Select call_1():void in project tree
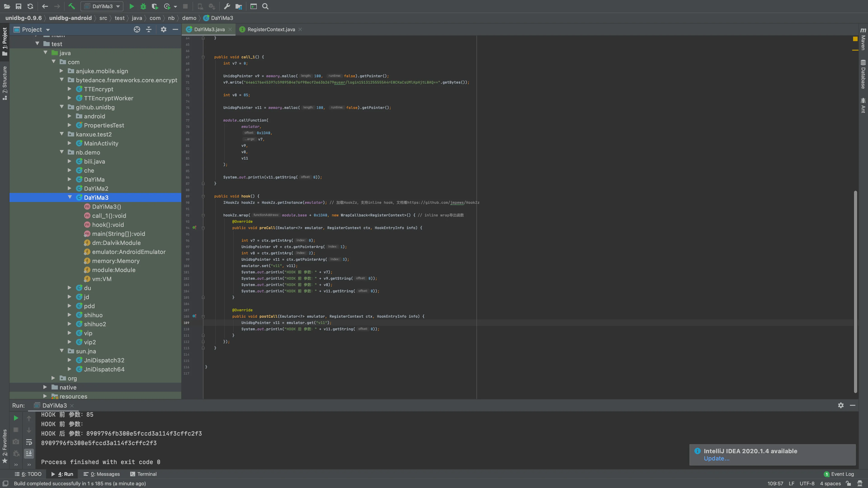This screenshot has width=868, height=488. pos(109,216)
